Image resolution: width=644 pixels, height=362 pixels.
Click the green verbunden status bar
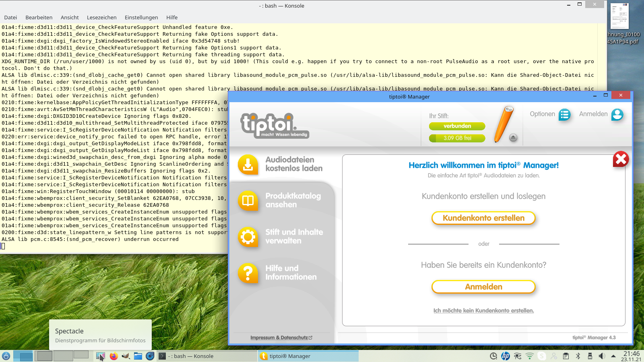[457, 126]
